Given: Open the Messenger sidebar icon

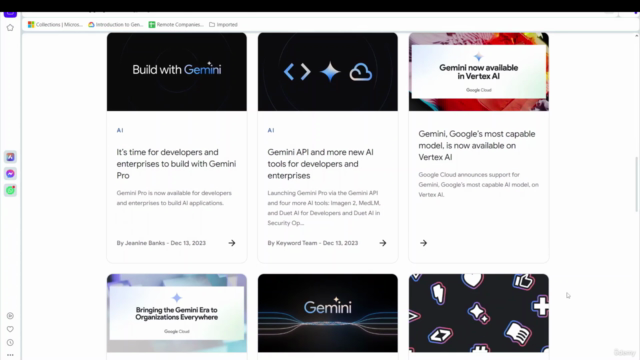Looking at the screenshot, I should [x=10, y=173].
